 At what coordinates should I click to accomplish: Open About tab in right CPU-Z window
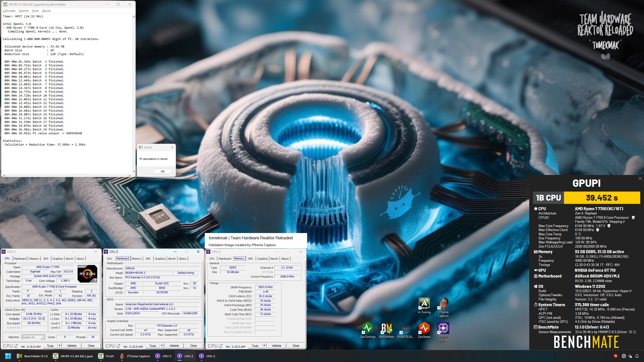[x=285, y=259]
